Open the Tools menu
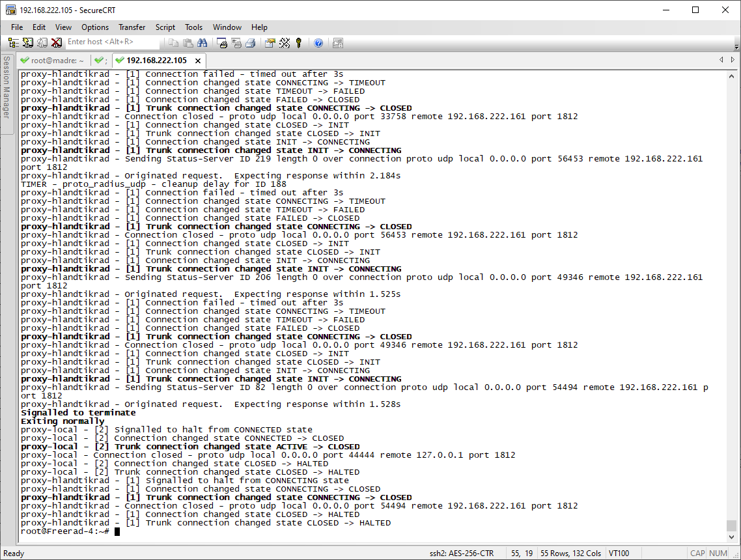 194,27
